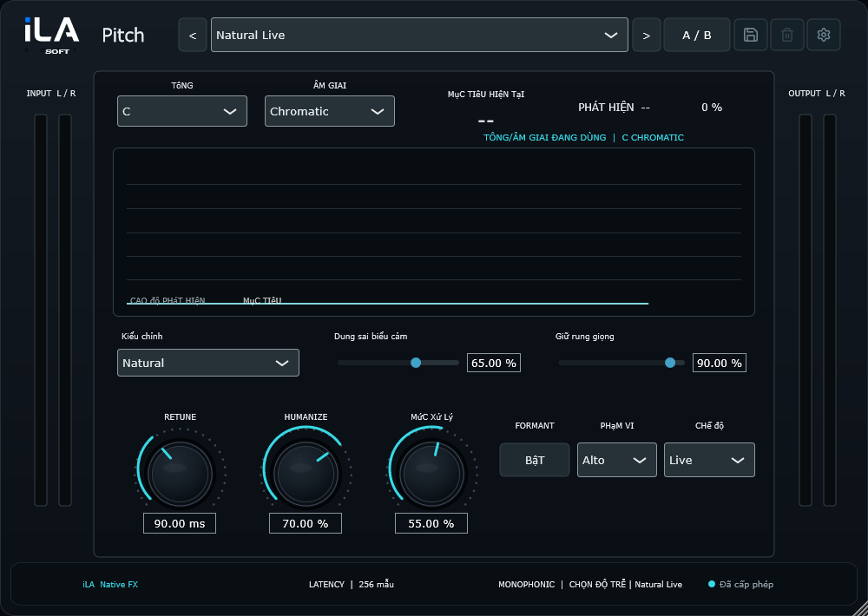Click the CAO độ PHÁT HIỆN legend label
Screen dimensions: 868x616
168,300
